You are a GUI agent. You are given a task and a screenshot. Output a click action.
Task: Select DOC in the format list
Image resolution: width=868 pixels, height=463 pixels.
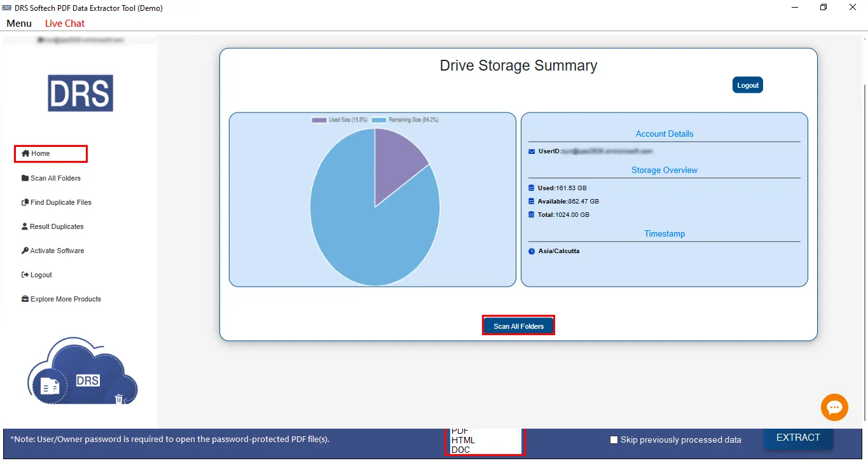pyautogui.click(x=460, y=450)
